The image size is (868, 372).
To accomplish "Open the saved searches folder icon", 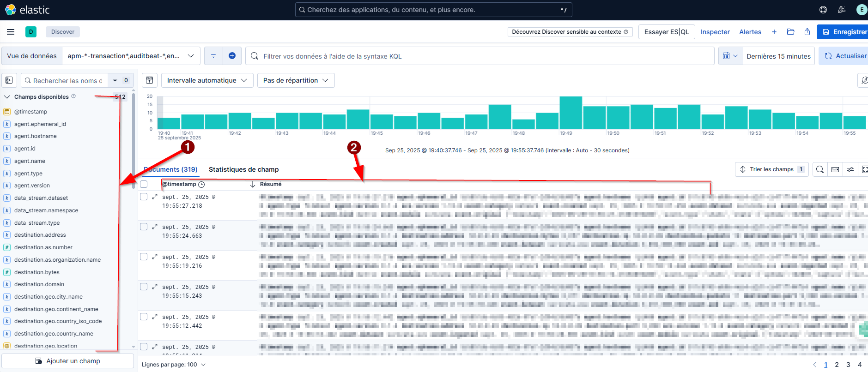I will (x=790, y=32).
